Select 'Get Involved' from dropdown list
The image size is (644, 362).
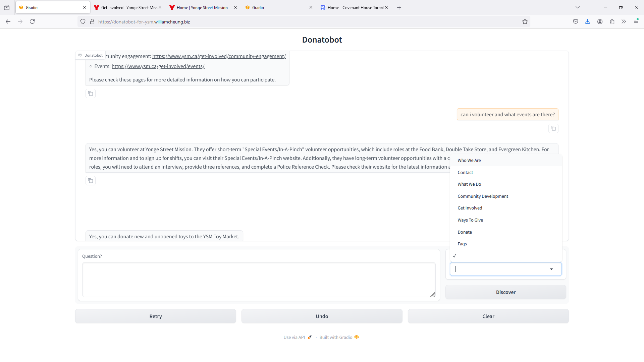point(470,208)
